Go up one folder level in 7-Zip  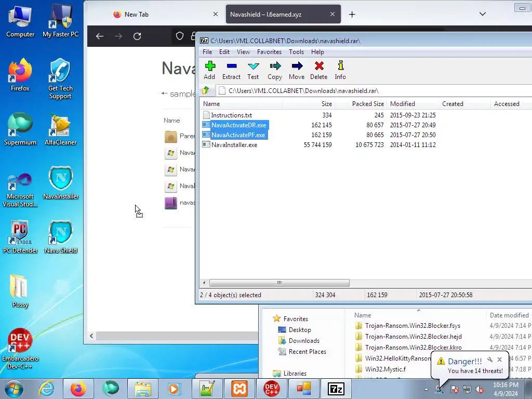point(206,90)
